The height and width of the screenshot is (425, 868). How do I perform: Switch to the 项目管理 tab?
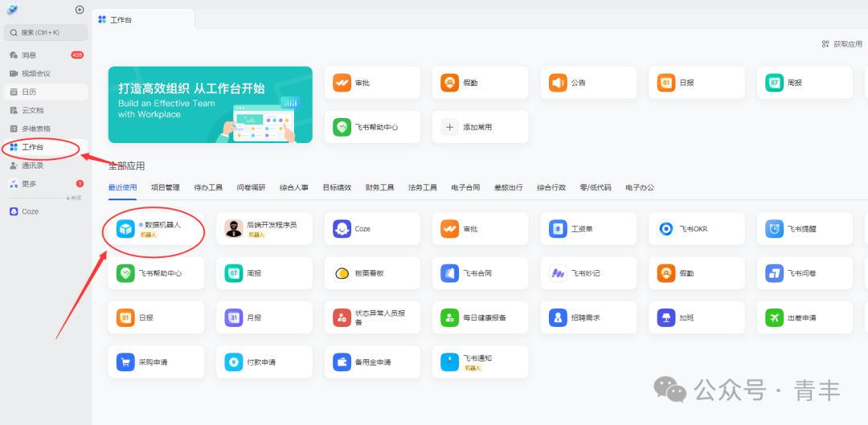[166, 188]
